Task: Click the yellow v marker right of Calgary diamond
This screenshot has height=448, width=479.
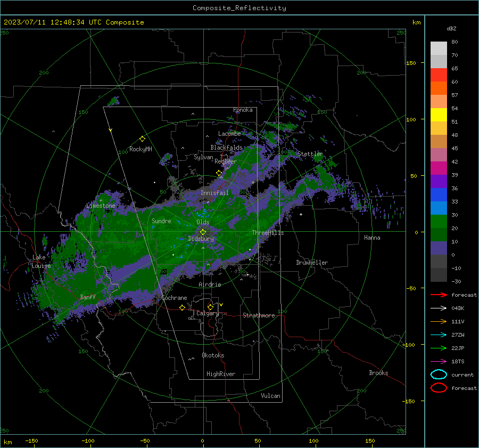Action: click(221, 305)
